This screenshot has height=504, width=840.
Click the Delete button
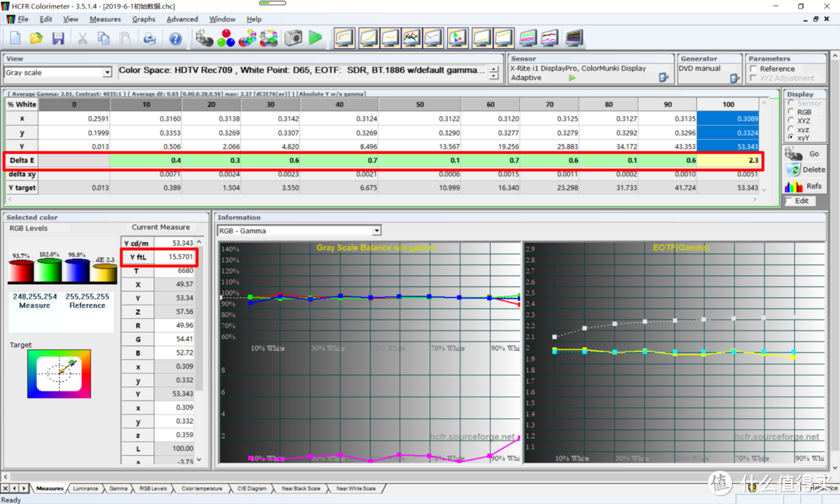coord(805,169)
